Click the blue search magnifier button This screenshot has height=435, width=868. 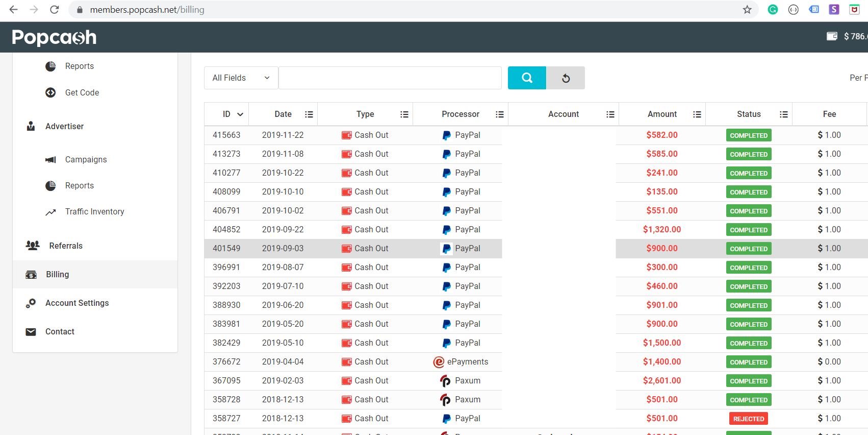coord(527,78)
